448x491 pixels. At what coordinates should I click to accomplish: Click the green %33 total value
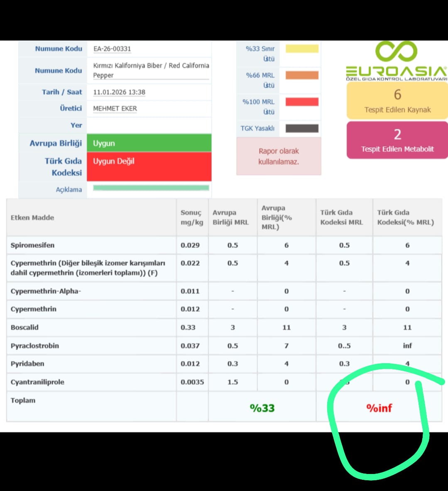pyautogui.click(x=262, y=408)
